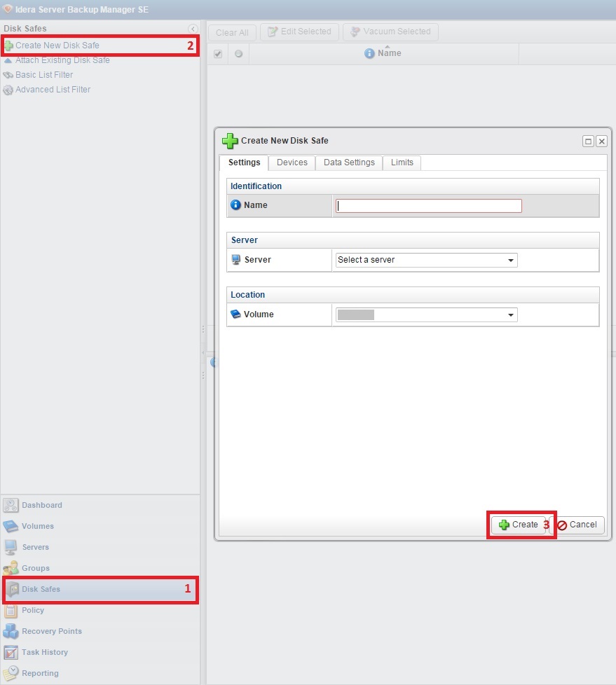Focus the disk safe Name input field
The image size is (616, 685).
428,206
